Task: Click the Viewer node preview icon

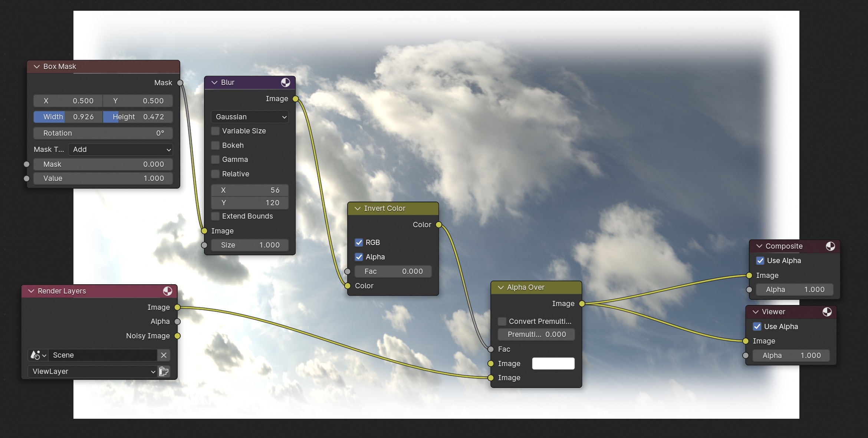Action: tap(827, 312)
